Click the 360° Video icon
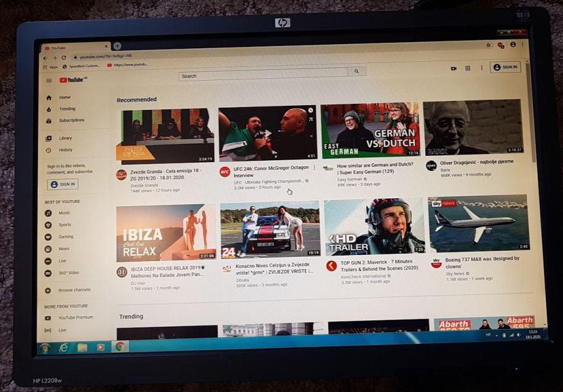This screenshot has height=392, width=563. click(48, 273)
